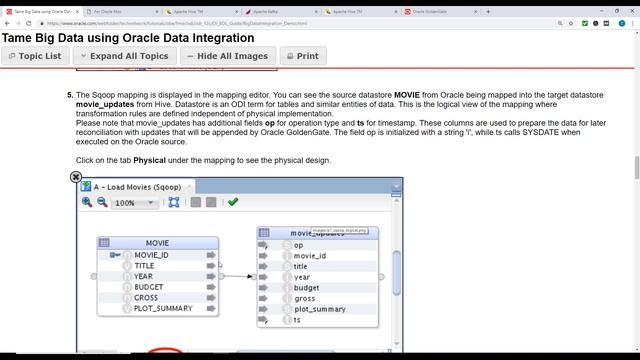Click the output arrow of PLOT_SUMMARY row
This screenshot has height=360, width=640.
pos(211,309)
